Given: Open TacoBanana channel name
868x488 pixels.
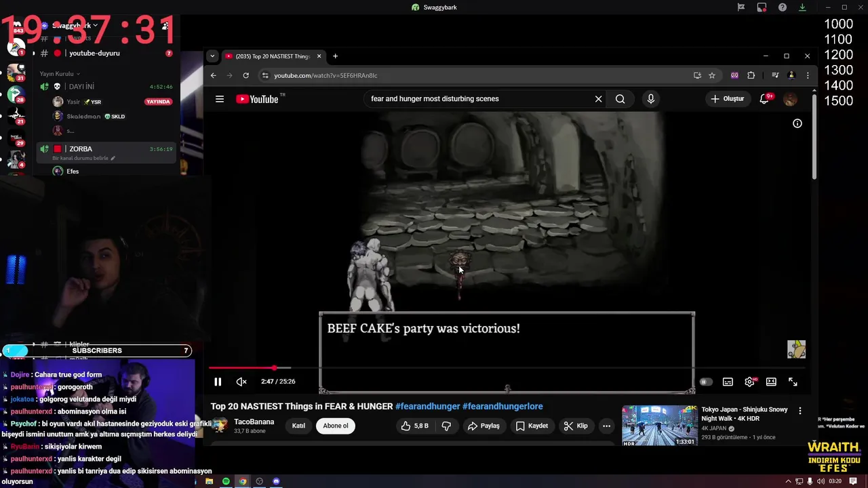Looking at the screenshot, I should pyautogui.click(x=254, y=422).
